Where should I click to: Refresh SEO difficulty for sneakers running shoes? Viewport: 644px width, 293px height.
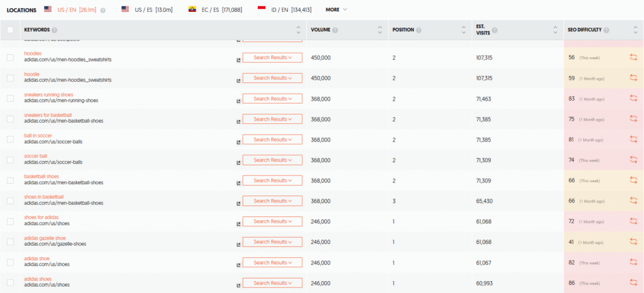[x=633, y=99]
